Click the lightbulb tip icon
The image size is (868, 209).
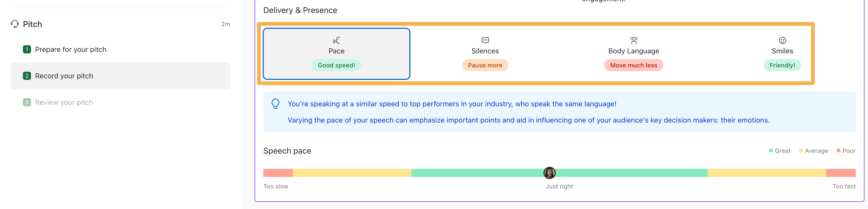[275, 103]
